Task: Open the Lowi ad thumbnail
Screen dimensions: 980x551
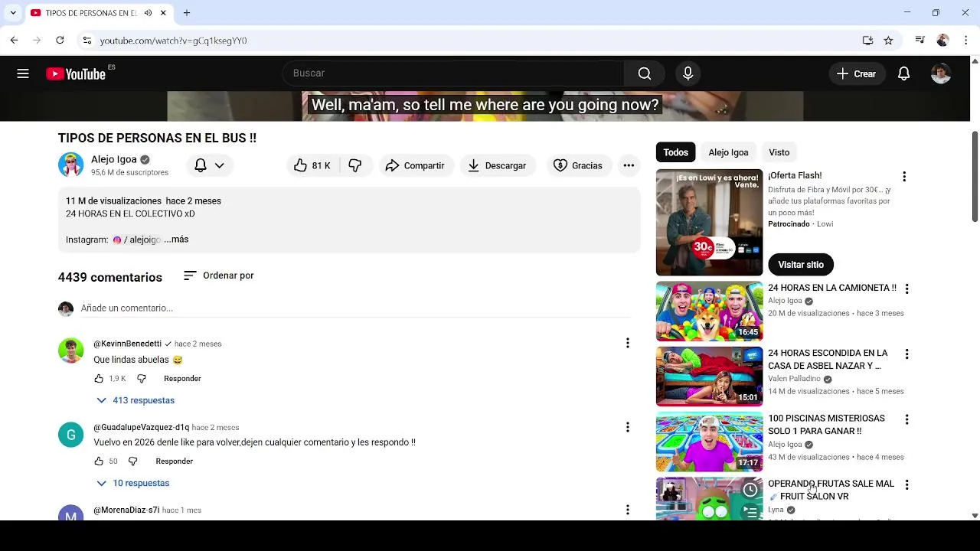Action: click(x=709, y=223)
